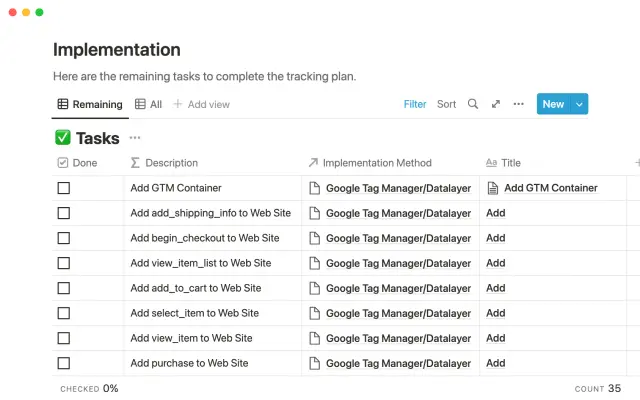This screenshot has width=640, height=400.
Task: Click the green checkmark Tasks emoji icon
Action: pos(62,138)
